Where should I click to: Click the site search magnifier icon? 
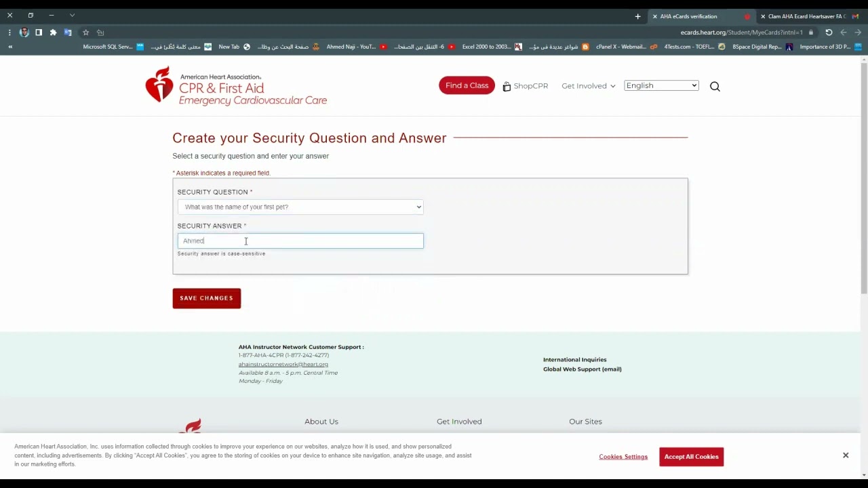715,86
